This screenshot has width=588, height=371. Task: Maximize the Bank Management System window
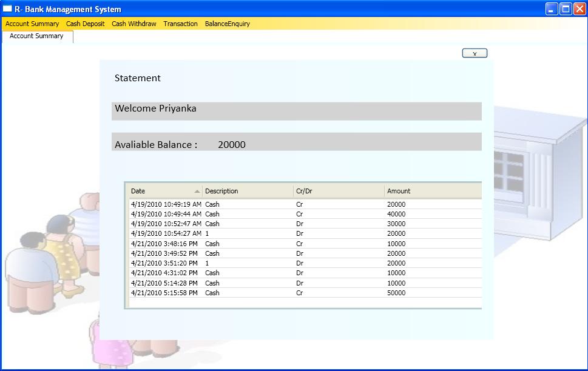point(566,8)
